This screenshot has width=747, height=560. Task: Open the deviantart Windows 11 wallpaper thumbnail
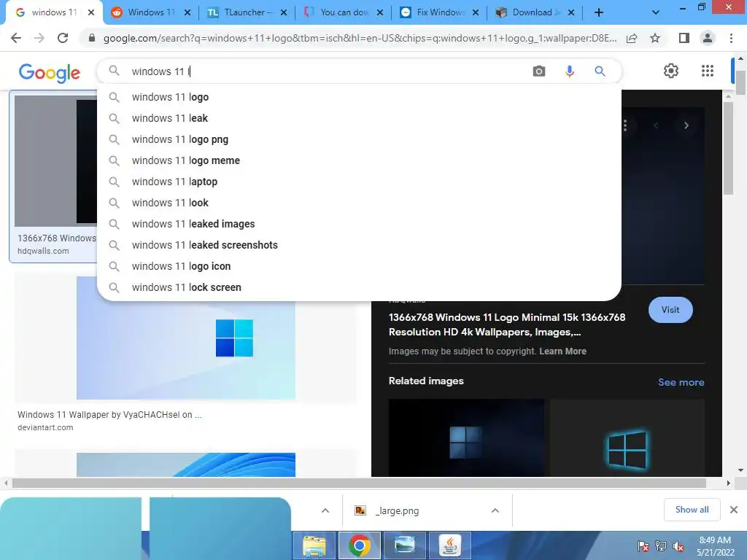point(186,338)
